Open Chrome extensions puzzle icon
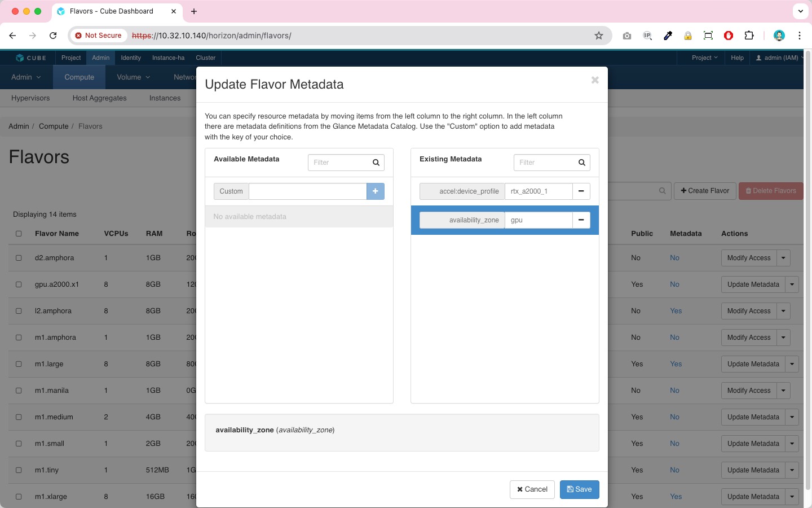Image resolution: width=812 pixels, height=508 pixels. click(749, 36)
